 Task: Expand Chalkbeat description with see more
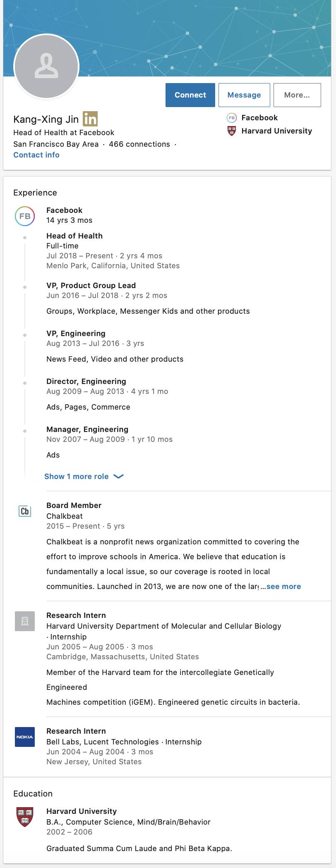coord(283,586)
